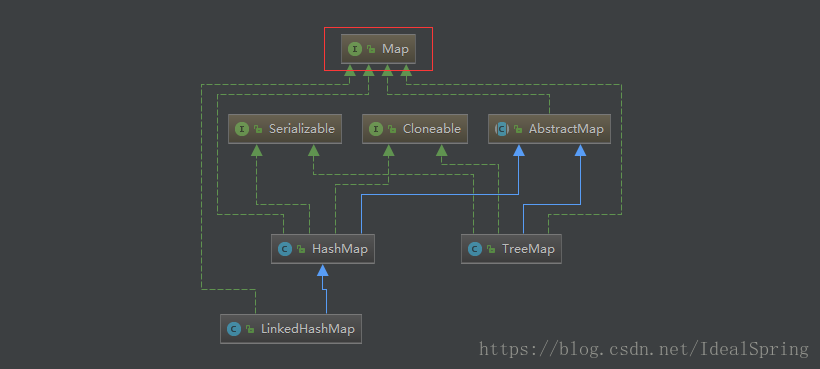Click the 'Serializable' label text
This screenshot has height=369, width=820.
click(302, 129)
